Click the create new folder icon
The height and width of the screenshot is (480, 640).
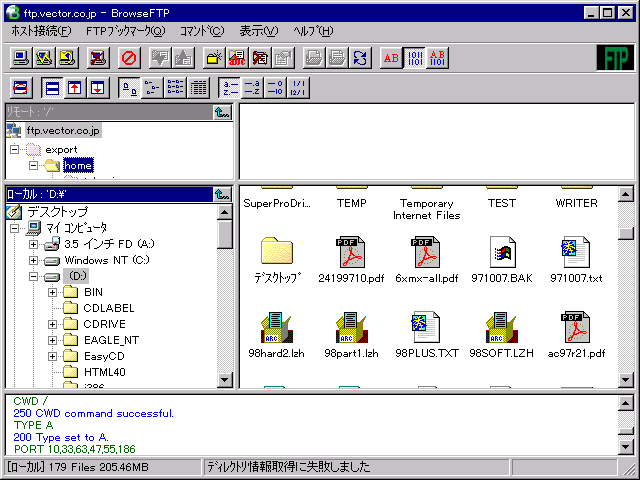tap(214, 58)
